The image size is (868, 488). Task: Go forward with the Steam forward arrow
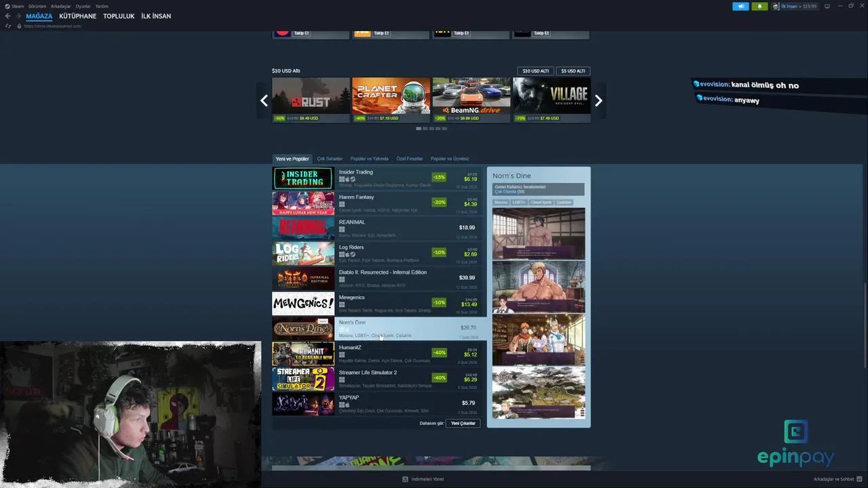point(18,16)
